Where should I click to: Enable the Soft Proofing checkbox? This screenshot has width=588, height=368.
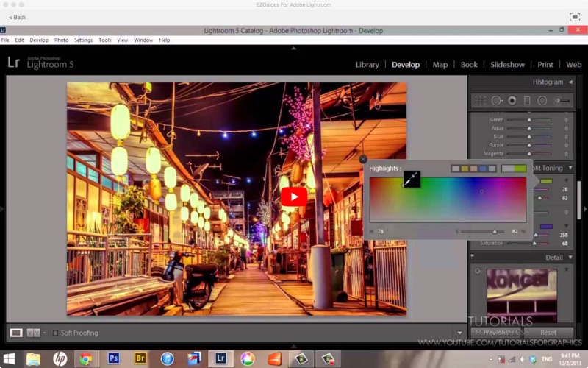point(55,333)
